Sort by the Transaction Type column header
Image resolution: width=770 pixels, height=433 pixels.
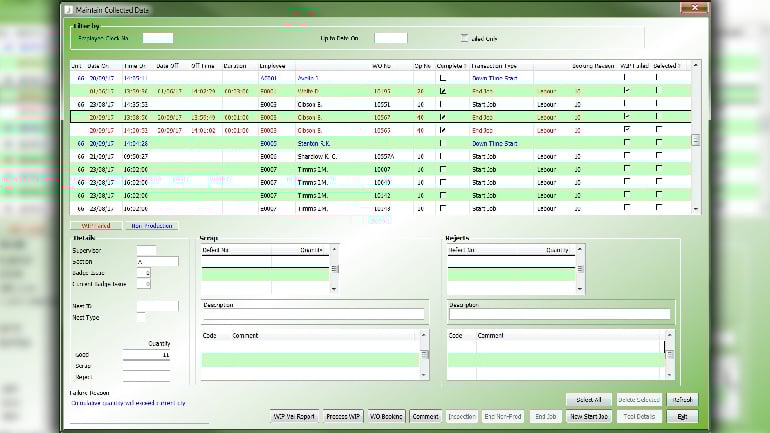(x=494, y=65)
